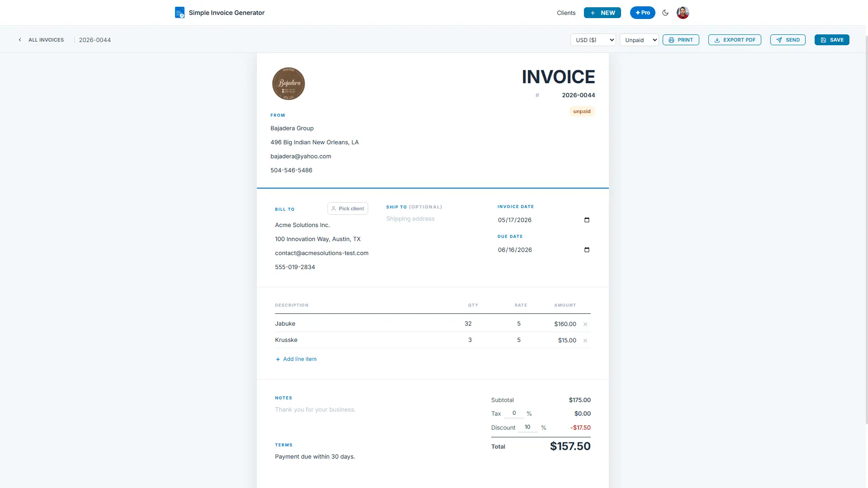The height and width of the screenshot is (488, 868).
Task: Toggle dark mode moon icon
Action: 665,13
